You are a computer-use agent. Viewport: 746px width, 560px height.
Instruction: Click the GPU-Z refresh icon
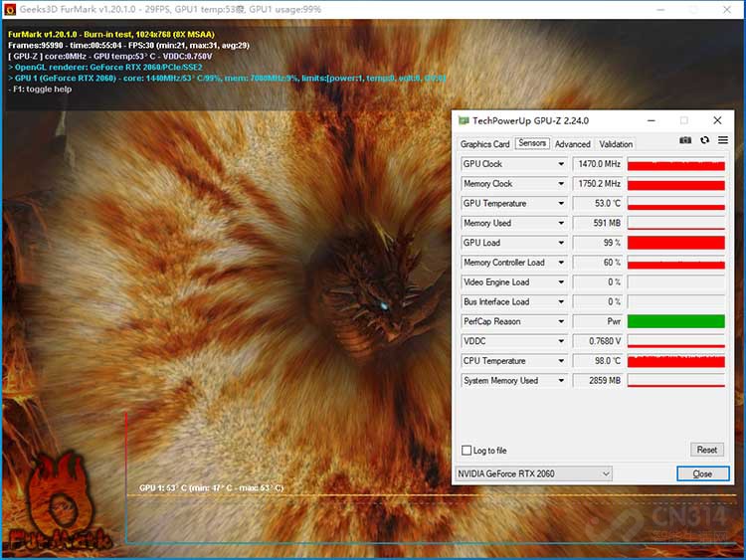[x=704, y=140]
